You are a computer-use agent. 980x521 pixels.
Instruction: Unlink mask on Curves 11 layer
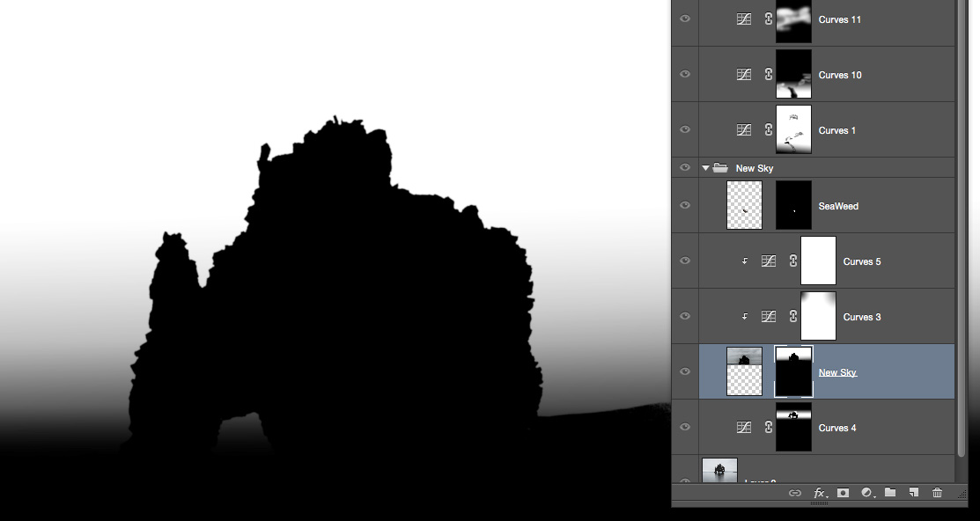click(x=768, y=19)
